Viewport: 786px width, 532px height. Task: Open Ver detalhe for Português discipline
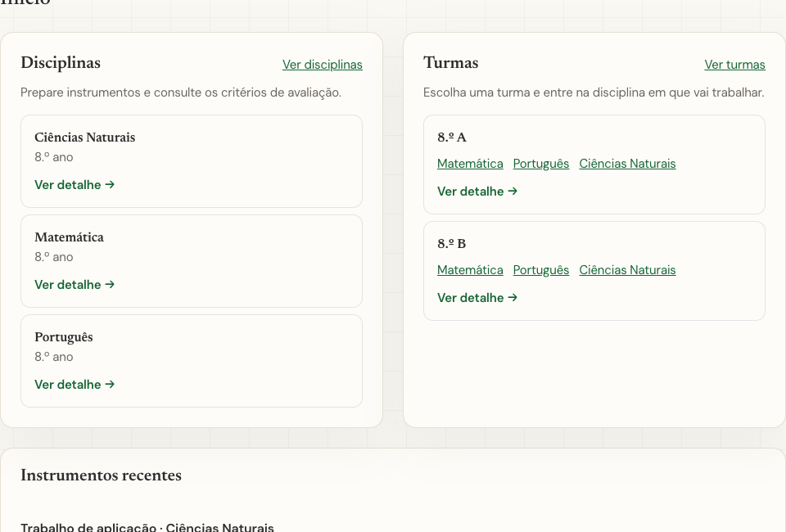point(75,384)
